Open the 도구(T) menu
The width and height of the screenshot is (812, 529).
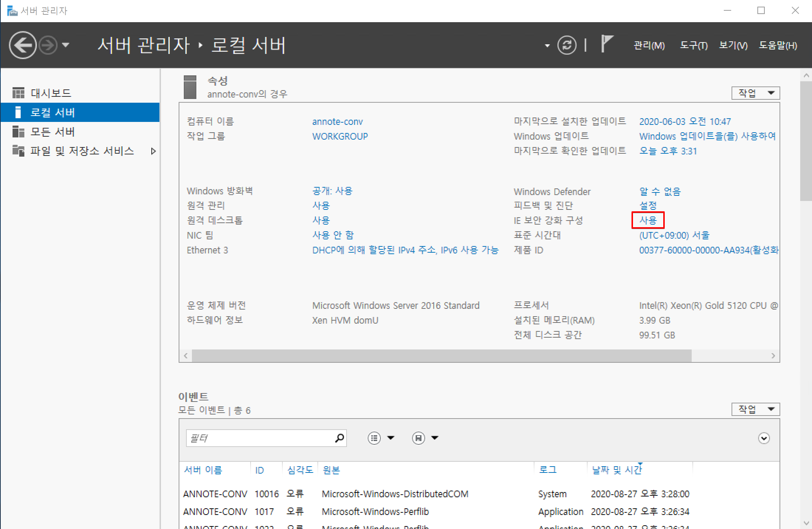[694, 45]
